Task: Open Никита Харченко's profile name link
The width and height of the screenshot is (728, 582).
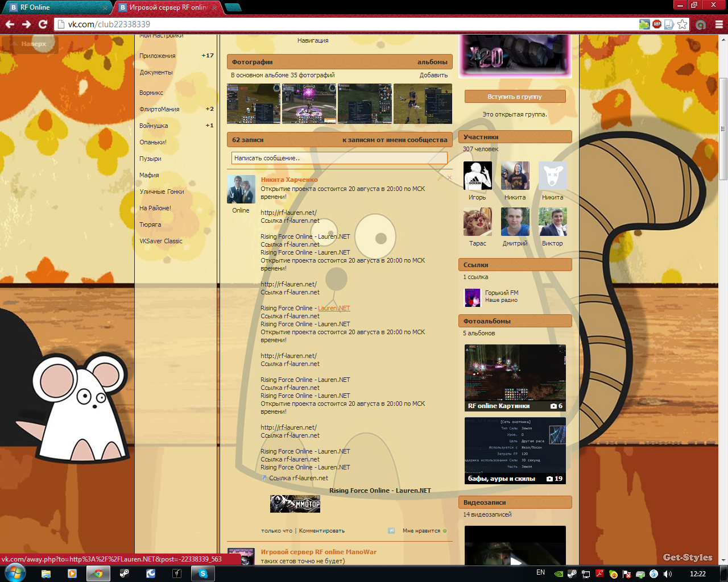Action: pyautogui.click(x=289, y=180)
